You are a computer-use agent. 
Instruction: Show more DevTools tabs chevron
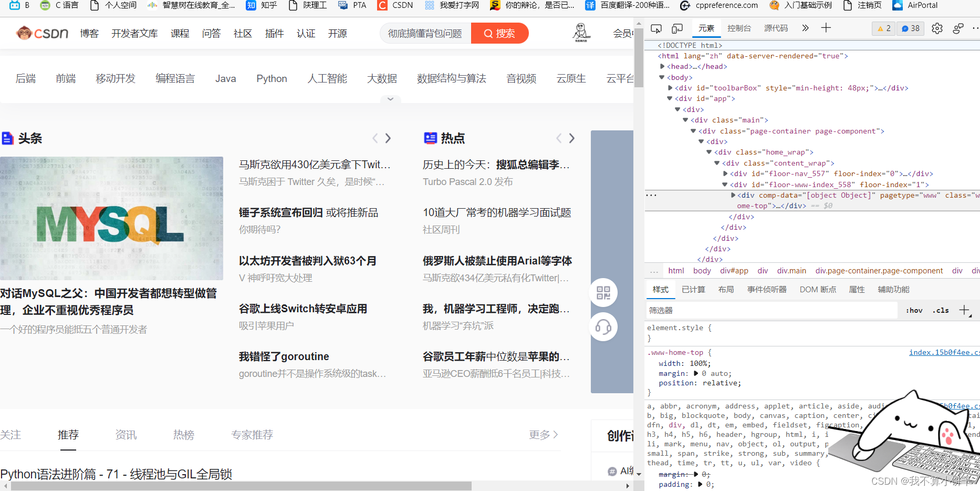806,28
